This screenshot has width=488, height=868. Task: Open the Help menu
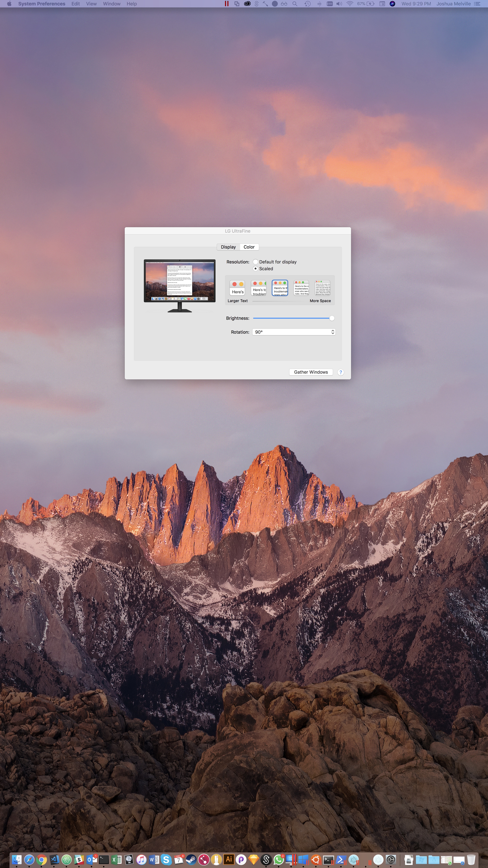132,4
